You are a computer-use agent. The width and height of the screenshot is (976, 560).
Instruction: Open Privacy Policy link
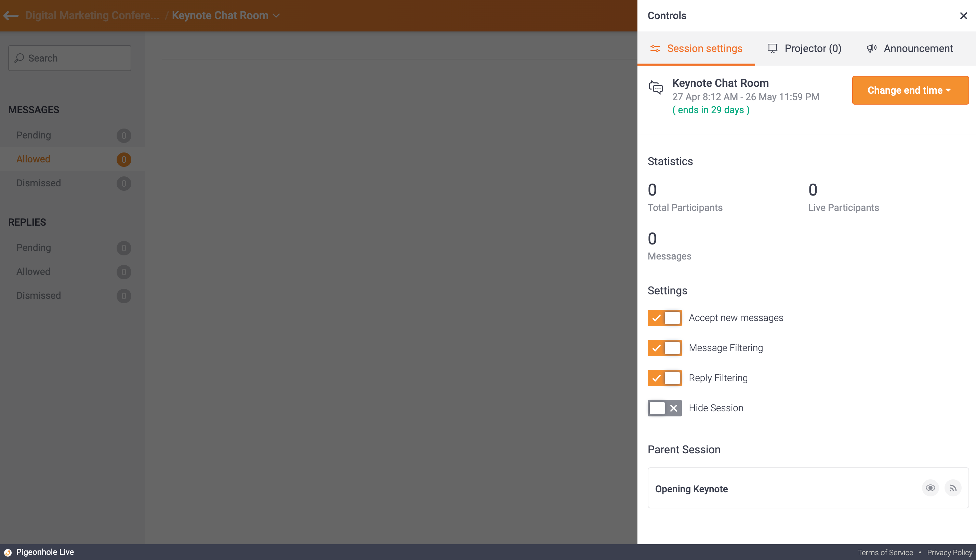click(949, 552)
